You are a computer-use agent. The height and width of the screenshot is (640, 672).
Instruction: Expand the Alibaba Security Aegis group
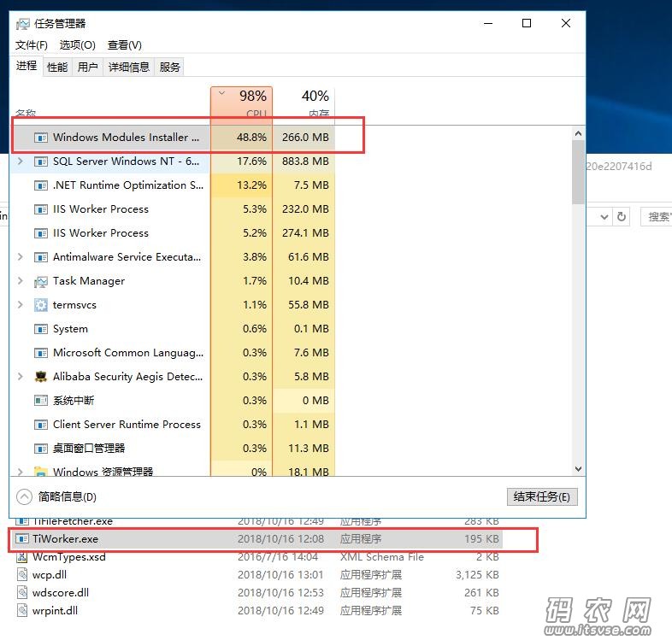click(21, 377)
